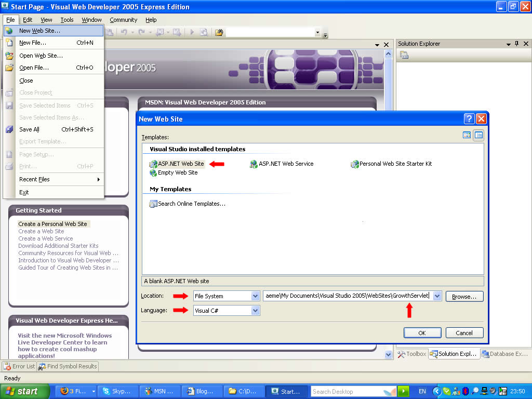Screen dimensions: 532x399
Task: Open the Community menu
Action: click(124, 20)
